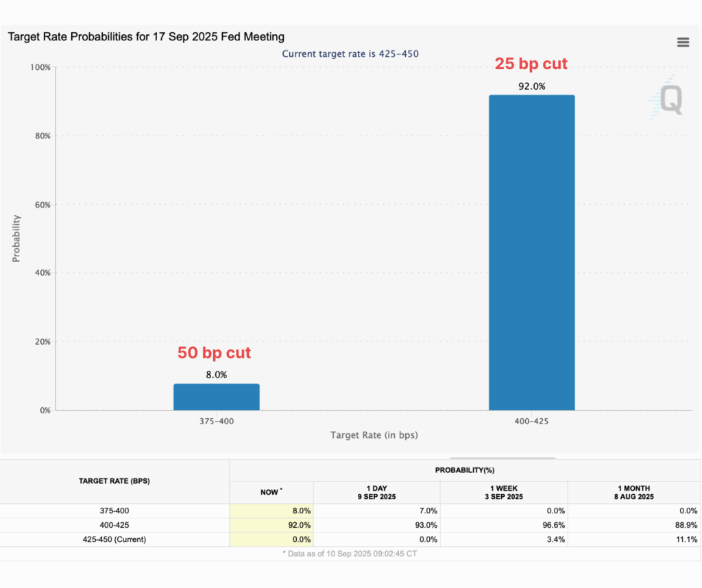This screenshot has height=588, width=702.
Task: Select the red '50 bp cut' annotation
Action: (215, 353)
